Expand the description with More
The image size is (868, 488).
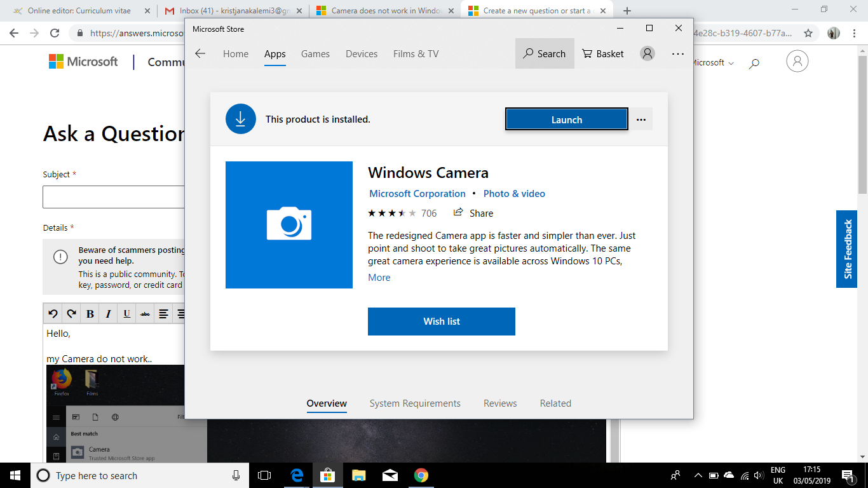coord(379,278)
